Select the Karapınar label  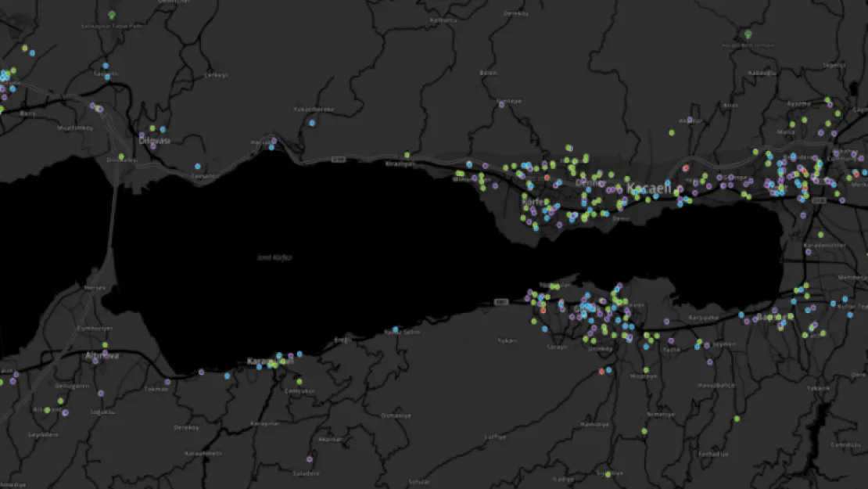click(x=265, y=423)
